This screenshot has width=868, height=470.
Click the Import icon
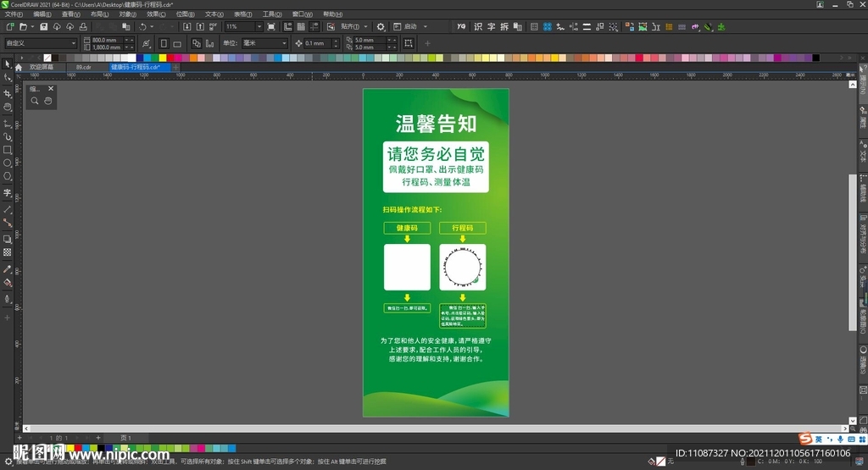(x=187, y=26)
